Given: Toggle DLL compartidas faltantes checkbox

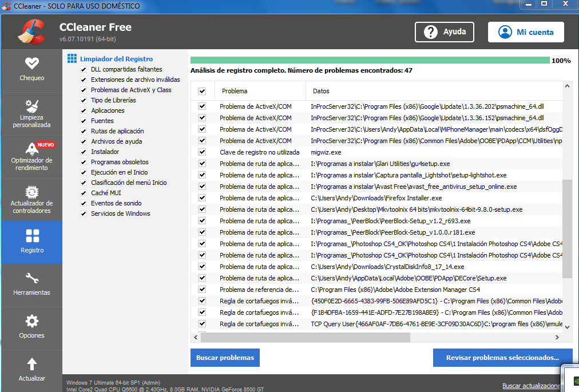Looking at the screenshot, I should (x=84, y=69).
